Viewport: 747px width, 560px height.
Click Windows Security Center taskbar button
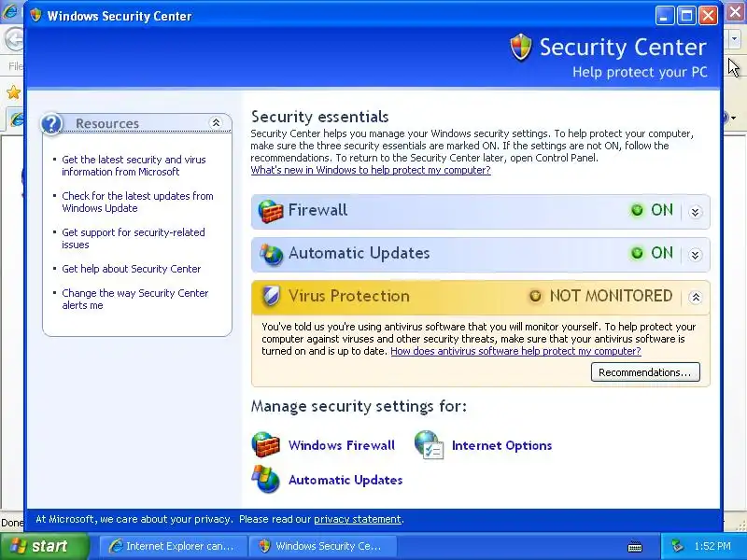coord(323,546)
